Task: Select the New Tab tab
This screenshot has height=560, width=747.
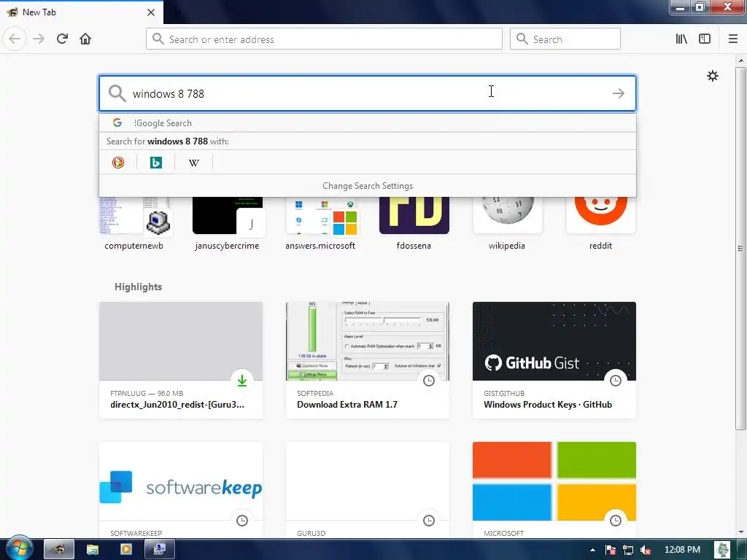Action: (x=81, y=12)
